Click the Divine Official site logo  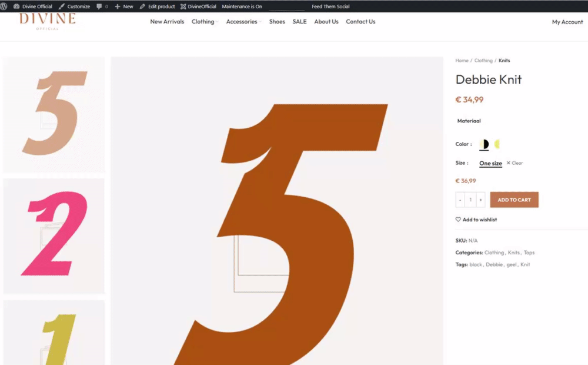(x=47, y=21)
